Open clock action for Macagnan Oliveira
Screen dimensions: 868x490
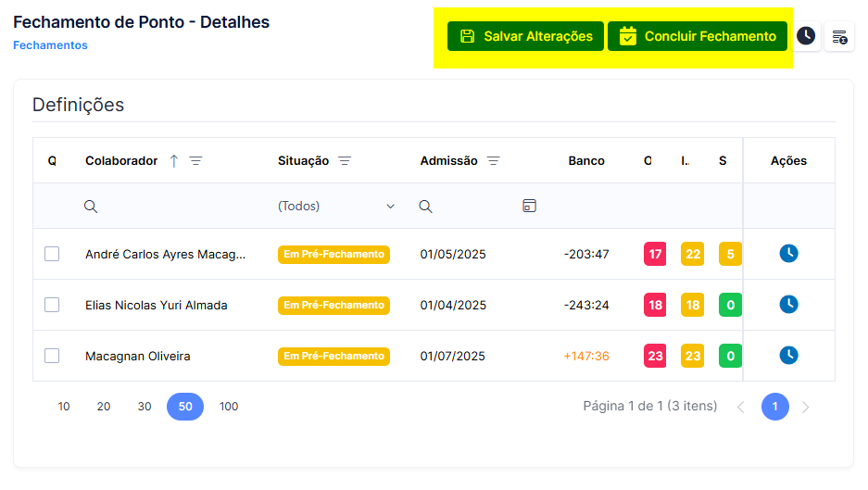tap(789, 356)
